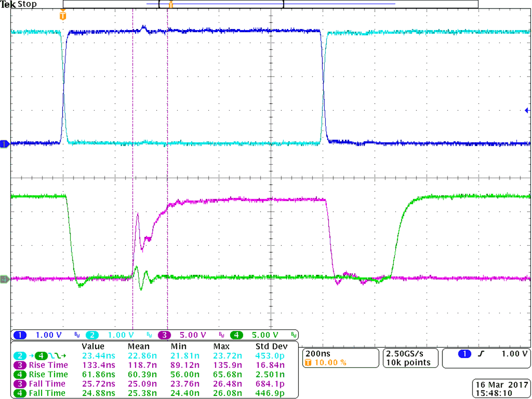Select the Channel 3 badge showing 5.00 V
This screenshot has height=399, width=532.
click(164, 334)
